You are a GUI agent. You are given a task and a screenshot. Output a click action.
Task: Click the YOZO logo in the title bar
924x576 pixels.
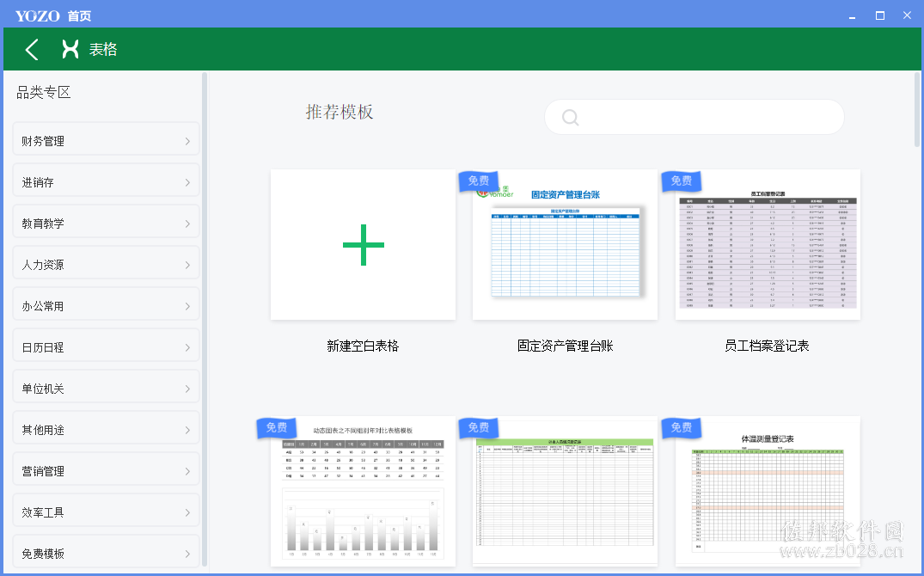37,16
